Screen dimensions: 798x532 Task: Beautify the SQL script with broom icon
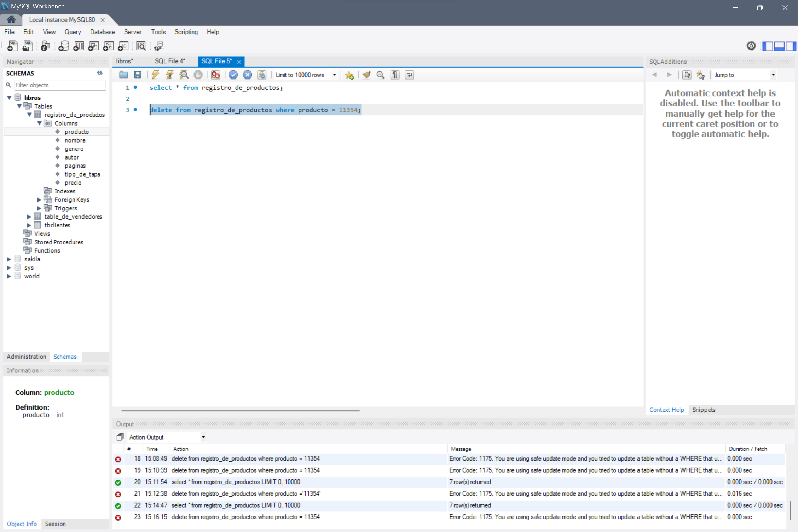(x=366, y=75)
